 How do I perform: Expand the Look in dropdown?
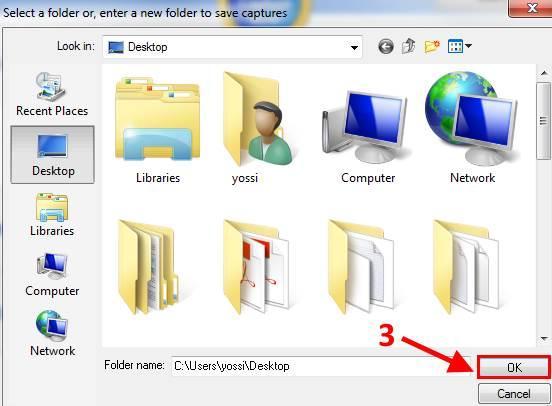[354, 47]
